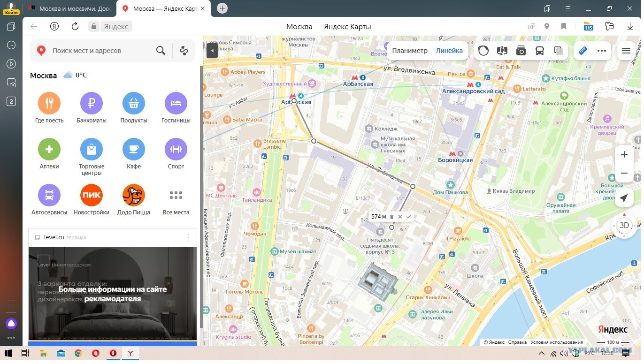Toggle the 3D tilt compass control
644x364 pixels.
pos(624,225)
